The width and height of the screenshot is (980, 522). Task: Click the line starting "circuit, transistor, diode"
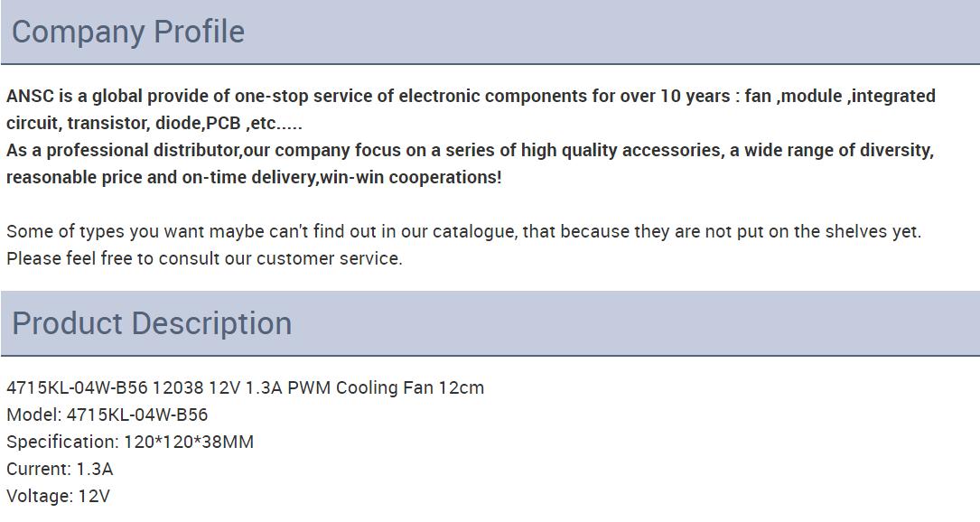point(154,123)
